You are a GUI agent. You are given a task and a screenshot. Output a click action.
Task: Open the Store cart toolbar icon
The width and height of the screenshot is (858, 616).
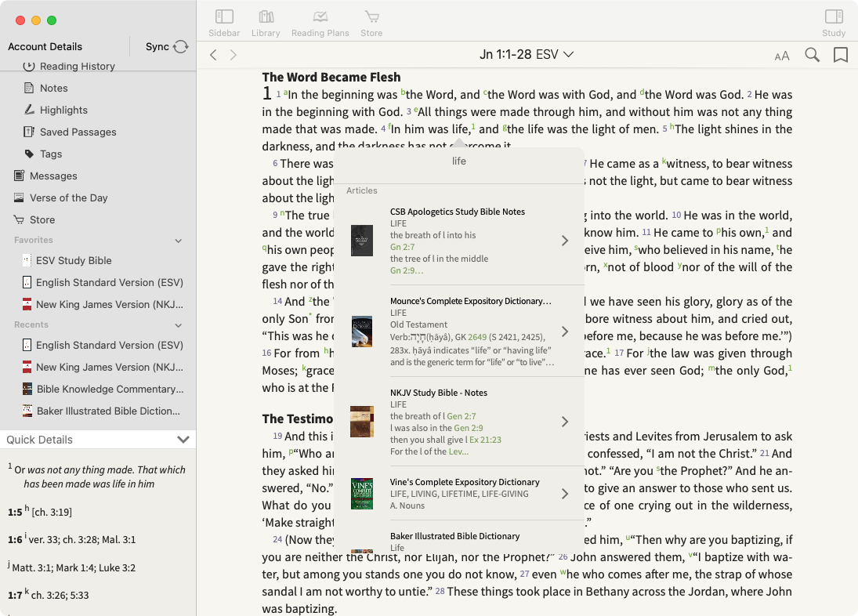click(x=372, y=17)
